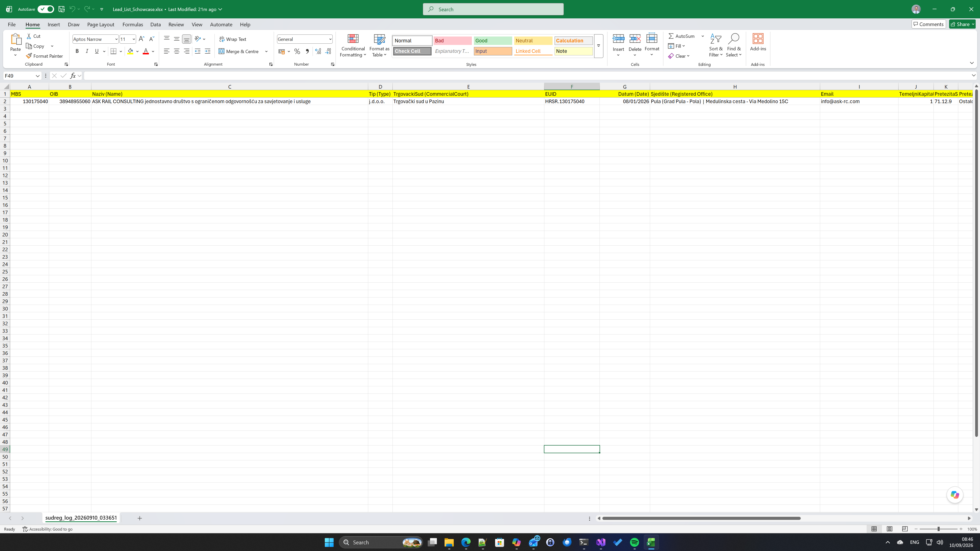Click the Cut scissors icon
The height and width of the screenshot is (551, 980).
pyautogui.click(x=29, y=36)
